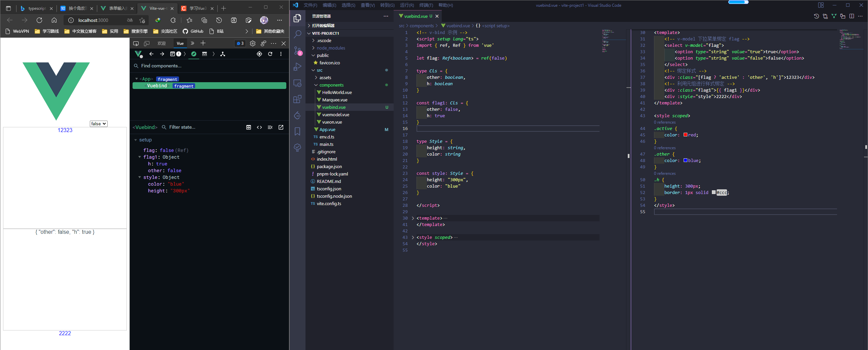The height and width of the screenshot is (350, 868).
Task: Inspect DOM code brackets icon in Vuebind pane
Action: (259, 127)
